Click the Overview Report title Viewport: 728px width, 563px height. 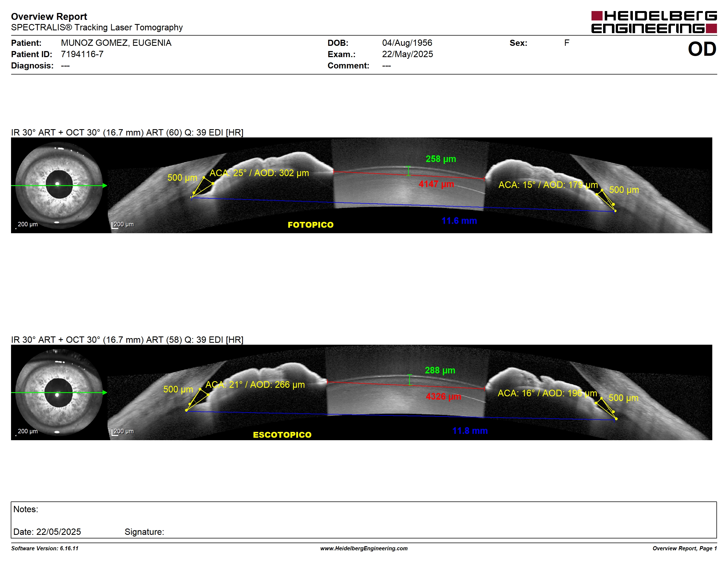(49, 16)
